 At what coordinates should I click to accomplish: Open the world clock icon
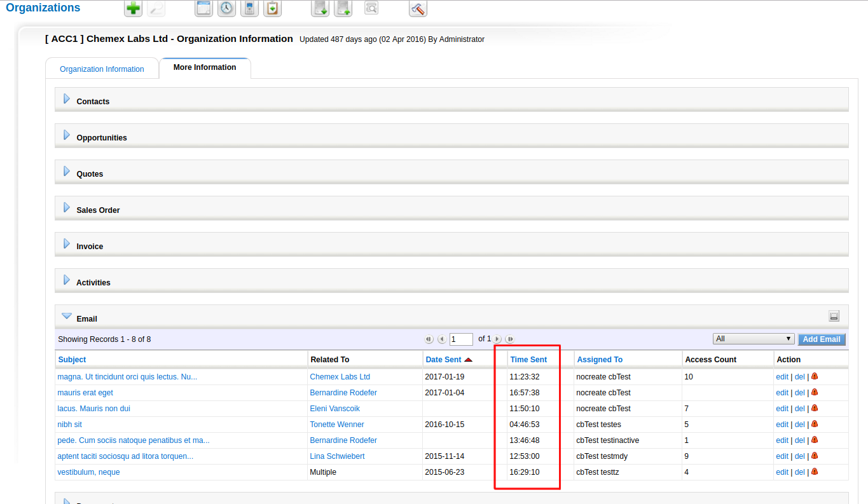click(226, 8)
